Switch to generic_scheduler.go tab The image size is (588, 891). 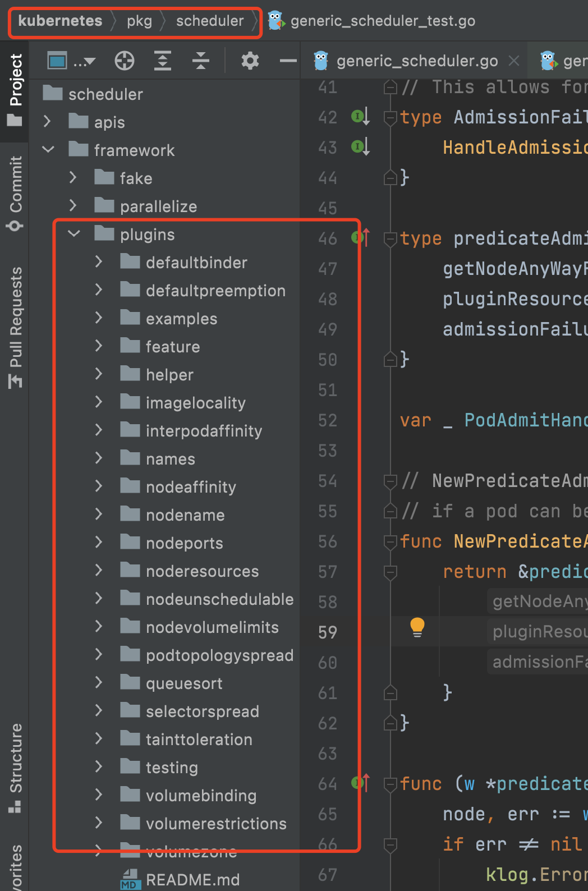pyautogui.click(x=416, y=61)
